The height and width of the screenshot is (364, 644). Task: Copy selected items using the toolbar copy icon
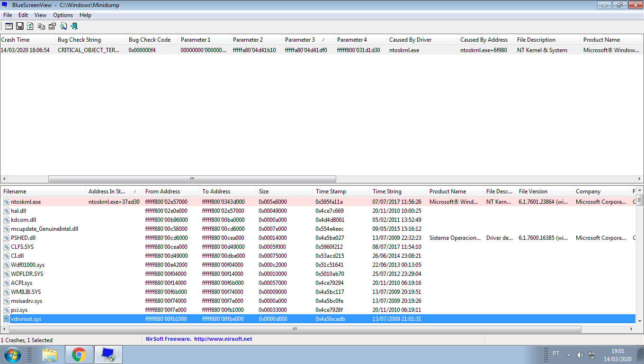point(42,27)
